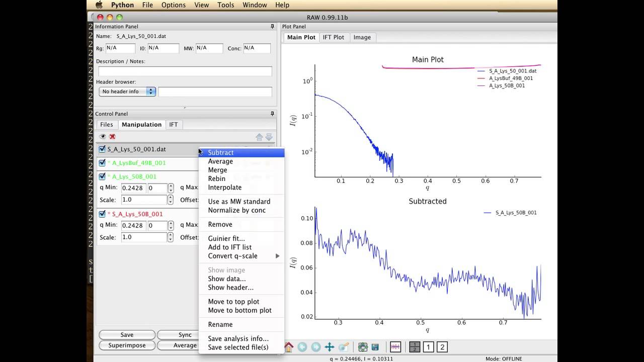Choose Rebin in the context menu
The image size is (644, 362).
242,178
